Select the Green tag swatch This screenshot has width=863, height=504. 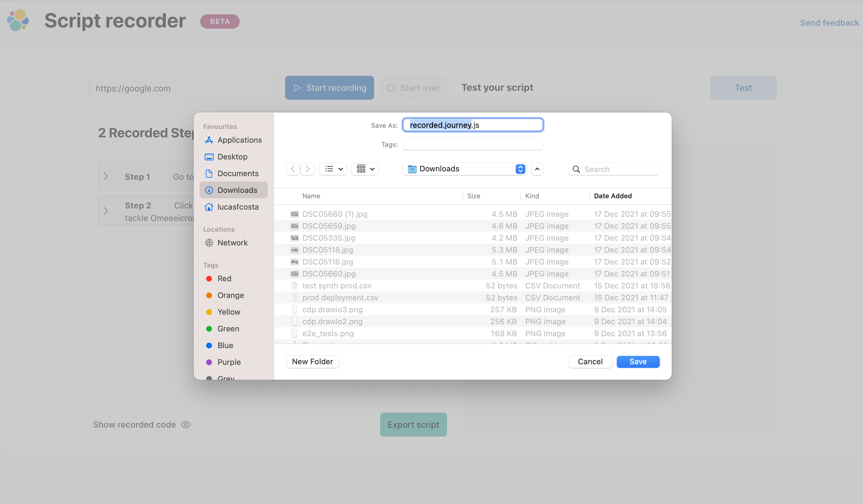209,328
